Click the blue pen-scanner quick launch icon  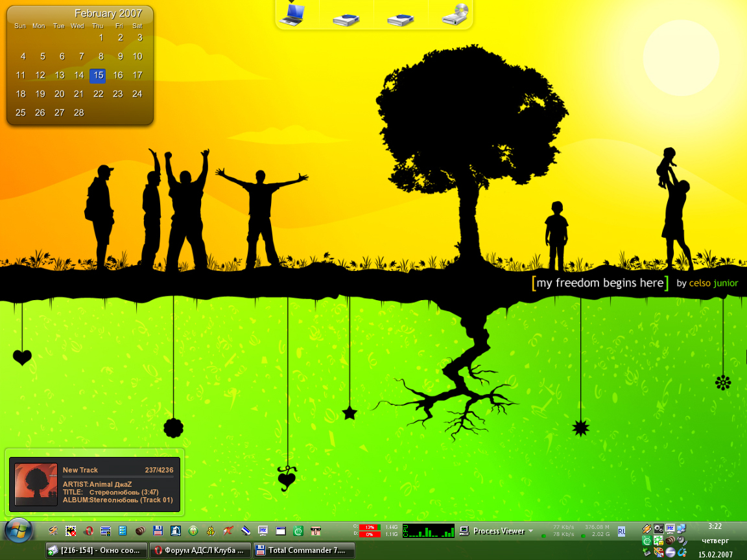(246, 530)
